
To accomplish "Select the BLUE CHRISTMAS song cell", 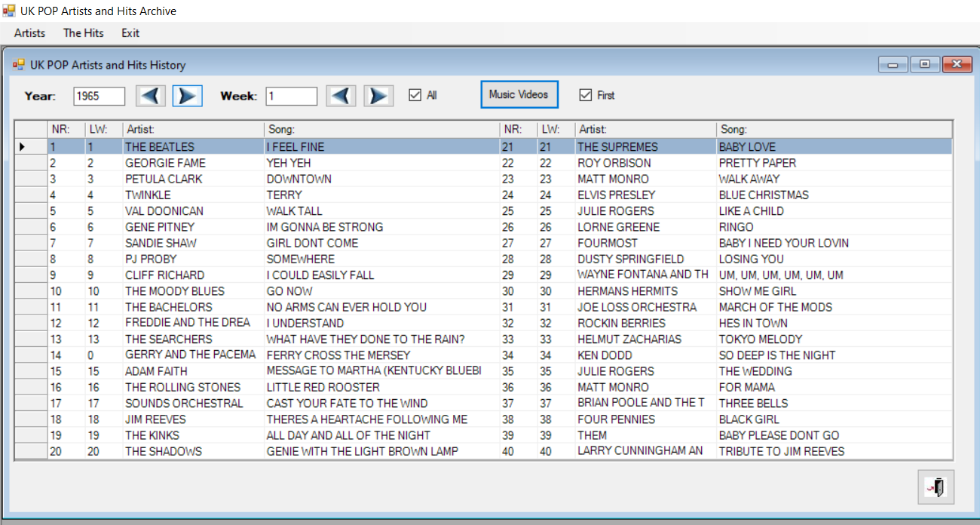I will tap(835, 195).
